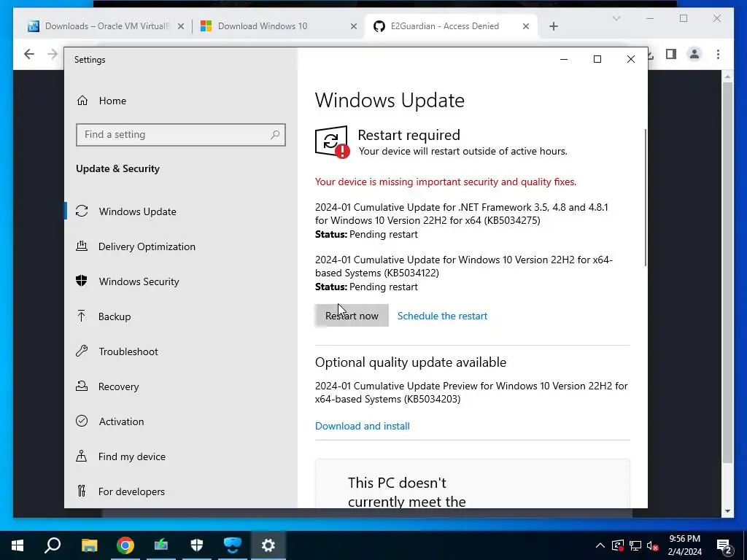Image resolution: width=747 pixels, height=560 pixels.
Task: Click Download and install link
Action: click(362, 426)
